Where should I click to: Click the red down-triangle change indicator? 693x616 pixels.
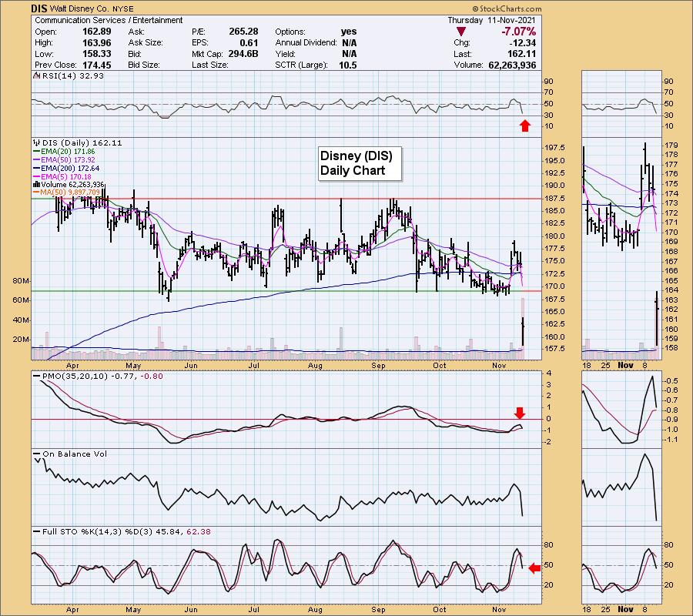tap(461, 32)
